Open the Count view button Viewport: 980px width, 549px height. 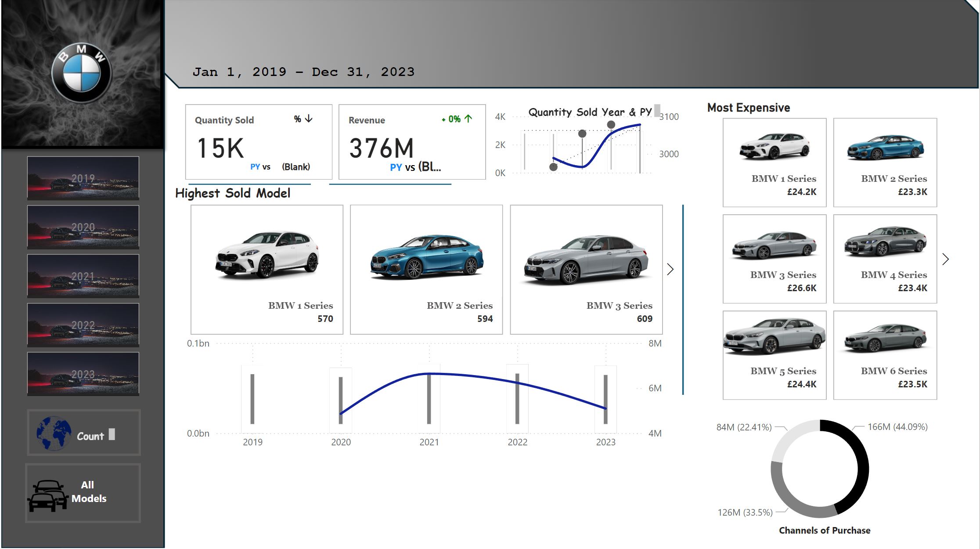[x=84, y=433]
